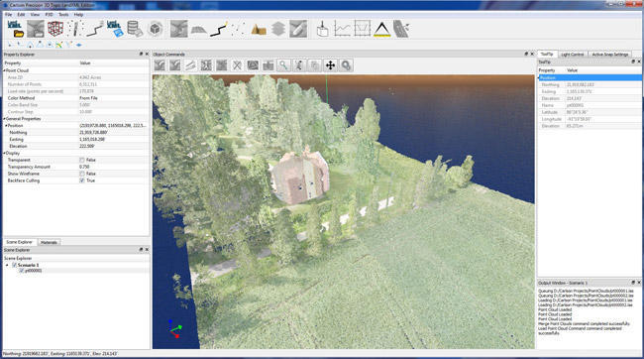Image resolution: width=644 pixels, height=359 pixels.
Task: Uncheck the Backface Culling checkbox
Action: coord(82,180)
